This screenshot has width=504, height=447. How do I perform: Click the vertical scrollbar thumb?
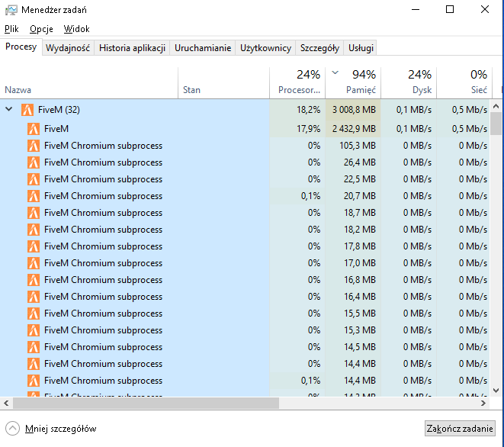tap(496, 124)
